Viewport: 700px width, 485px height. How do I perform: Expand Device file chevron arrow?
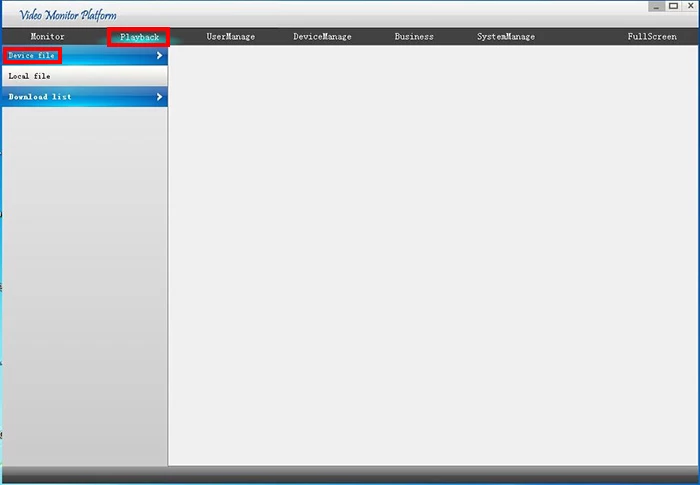click(x=159, y=55)
